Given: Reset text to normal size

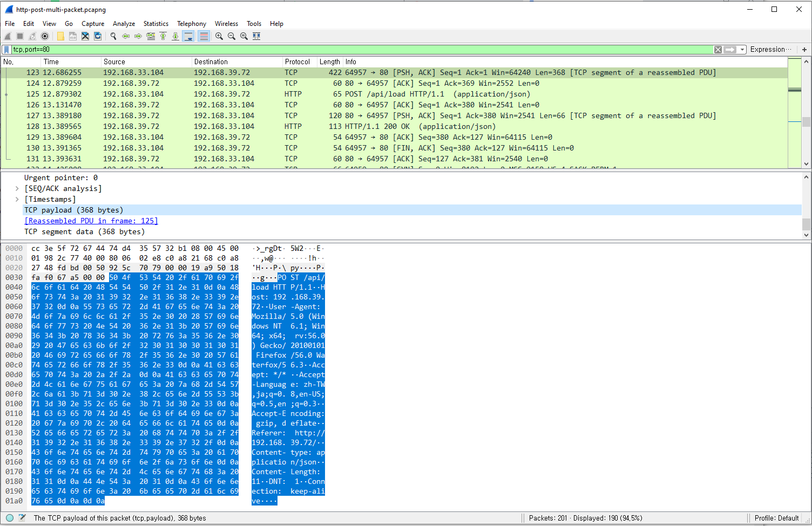Looking at the screenshot, I should coord(244,36).
